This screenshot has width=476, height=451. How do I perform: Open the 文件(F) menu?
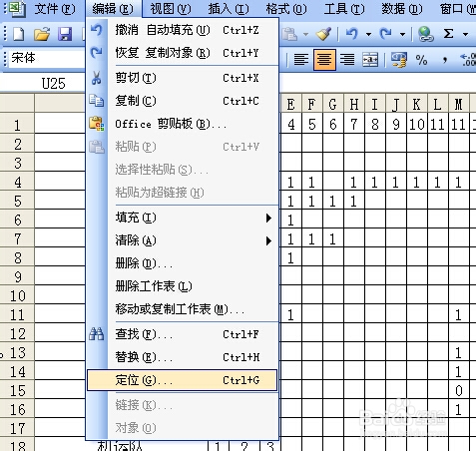point(55,9)
